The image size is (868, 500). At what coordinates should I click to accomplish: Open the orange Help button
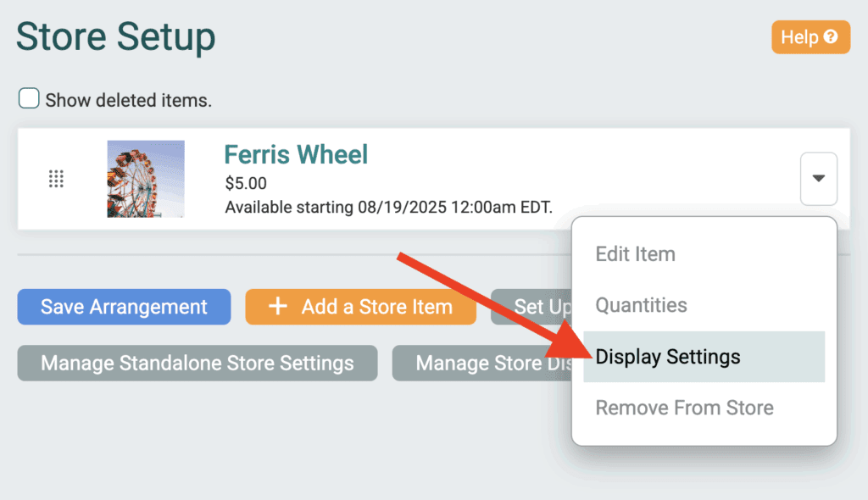pyautogui.click(x=811, y=37)
